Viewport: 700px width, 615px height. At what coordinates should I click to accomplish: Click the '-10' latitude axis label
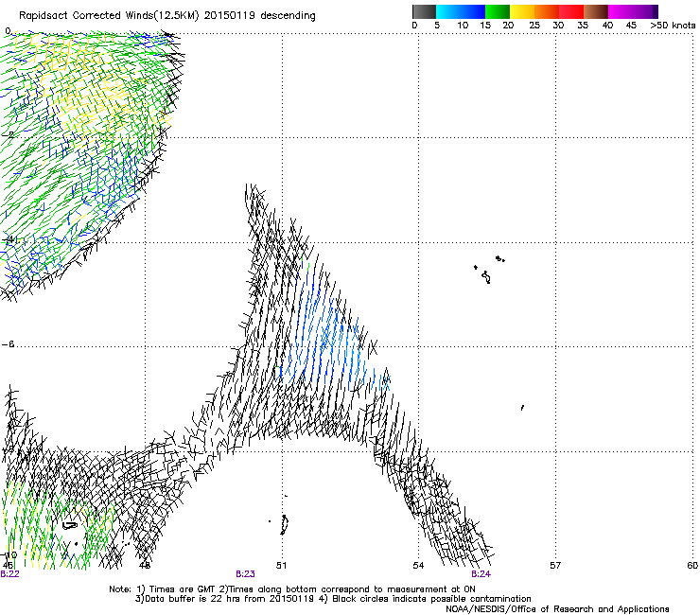(x=9, y=555)
